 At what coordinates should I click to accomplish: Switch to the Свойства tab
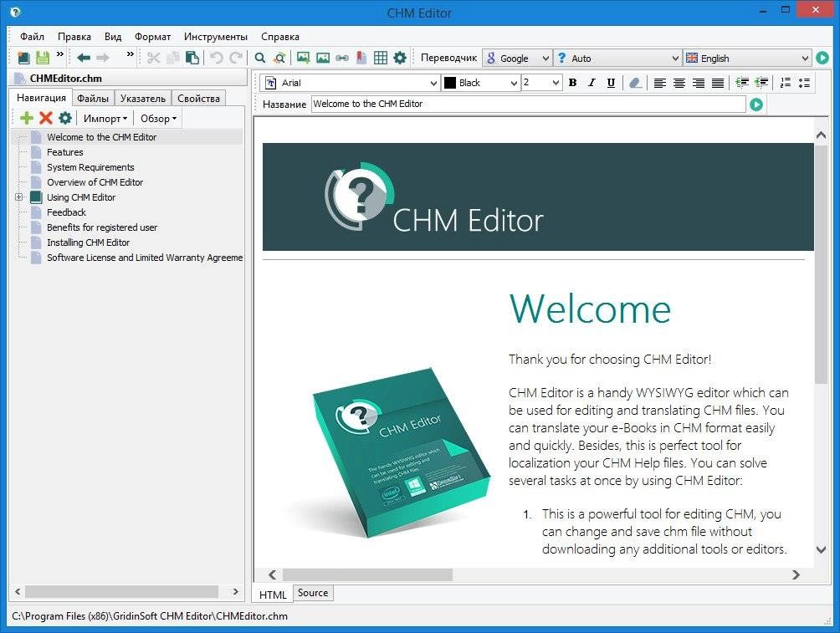pyautogui.click(x=199, y=98)
